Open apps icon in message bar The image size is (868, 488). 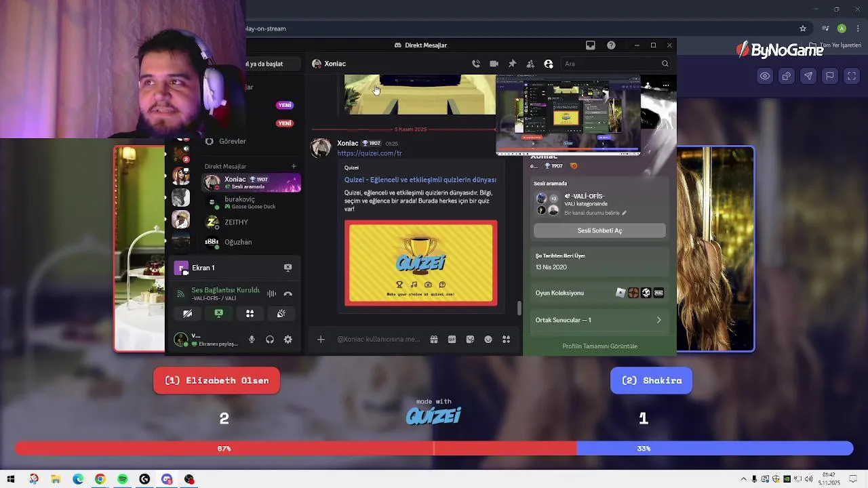pyautogui.click(x=506, y=340)
